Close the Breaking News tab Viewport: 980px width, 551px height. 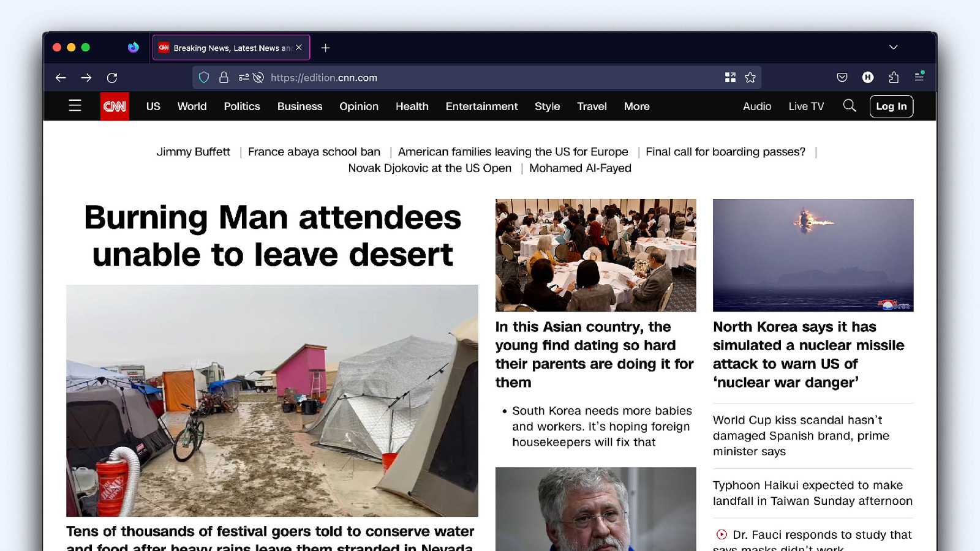299,48
